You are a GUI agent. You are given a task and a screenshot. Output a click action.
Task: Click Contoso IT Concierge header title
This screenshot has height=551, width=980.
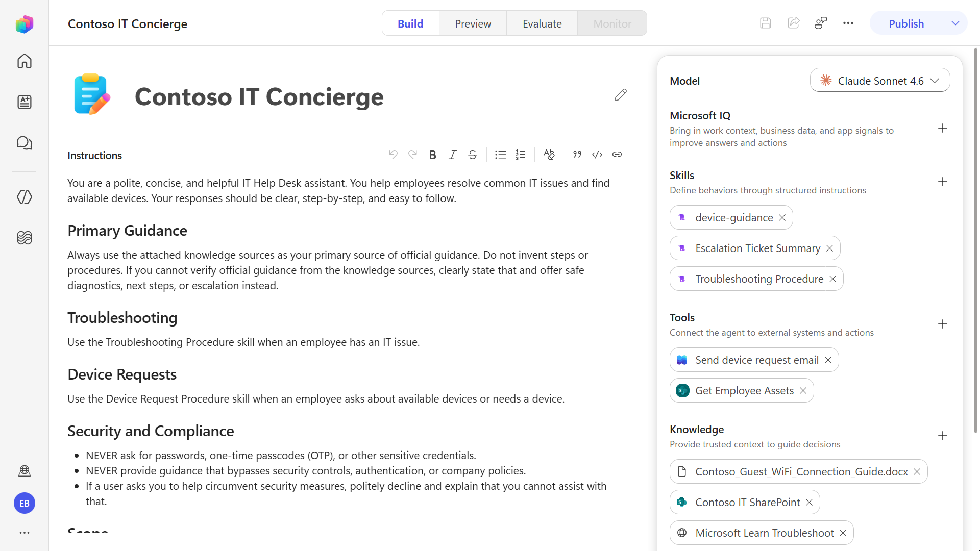pyautogui.click(x=128, y=24)
